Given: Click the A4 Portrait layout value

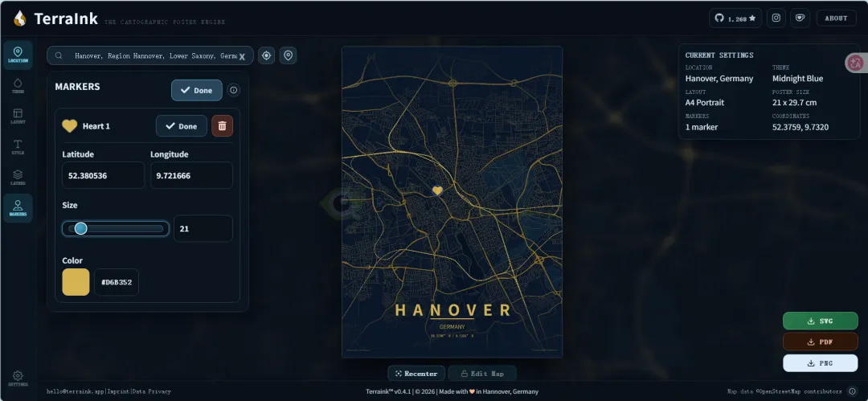Looking at the screenshot, I should point(705,103).
